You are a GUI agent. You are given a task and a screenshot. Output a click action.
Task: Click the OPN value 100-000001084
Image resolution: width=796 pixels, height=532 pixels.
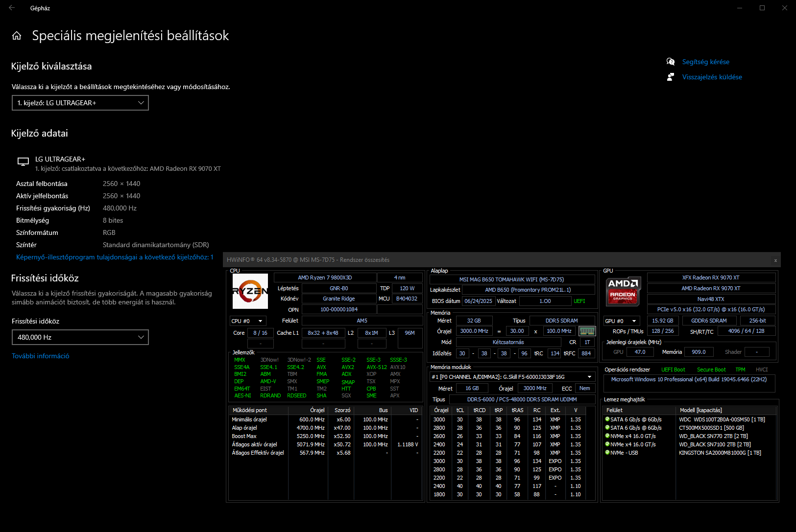pos(339,309)
